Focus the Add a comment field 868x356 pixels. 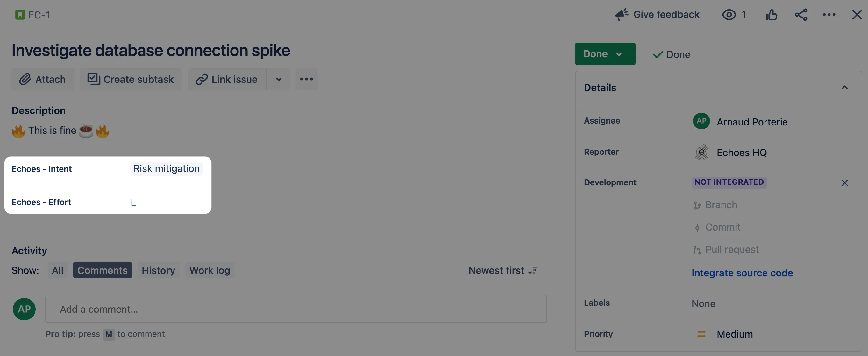tap(296, 309)
